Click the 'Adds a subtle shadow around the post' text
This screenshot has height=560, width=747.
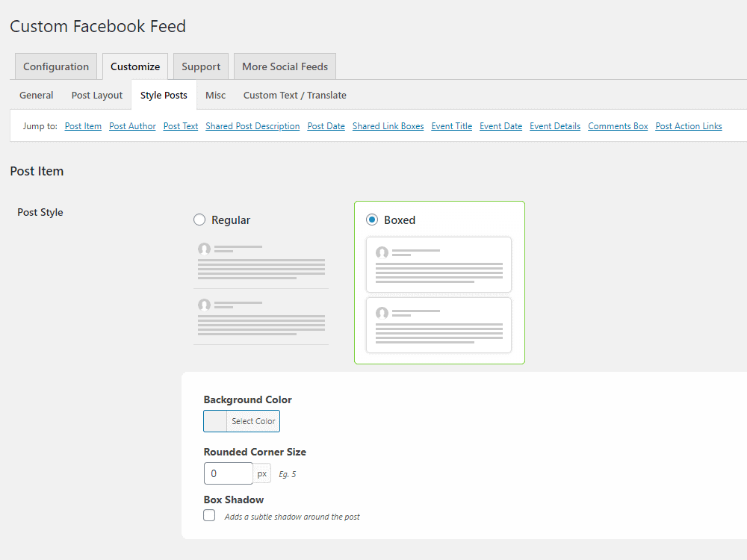[292, 517]
